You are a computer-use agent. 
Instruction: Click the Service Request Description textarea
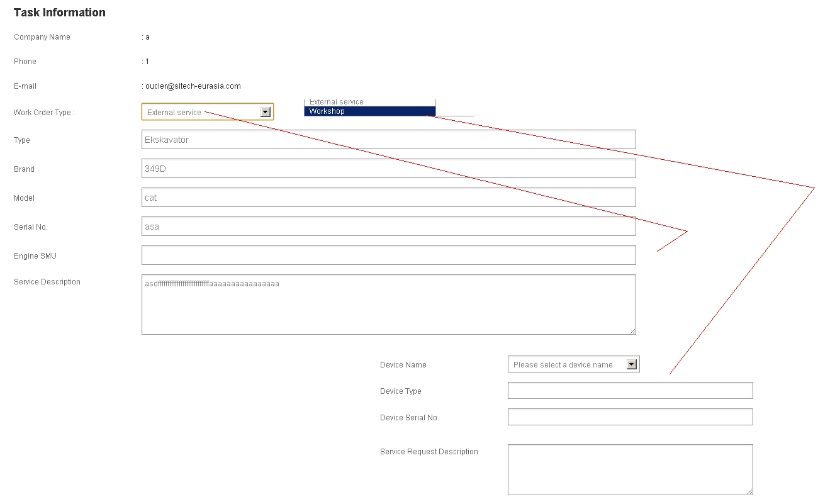coord(630,470)
